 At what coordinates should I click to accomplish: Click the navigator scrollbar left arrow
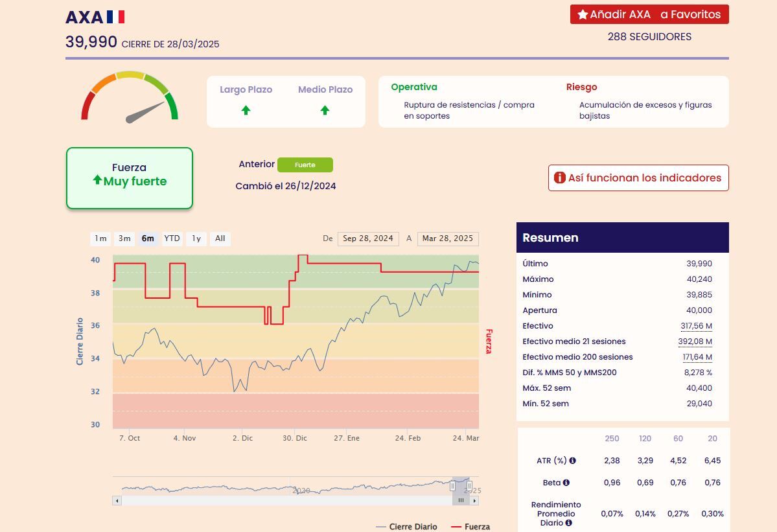coord(117,500)
